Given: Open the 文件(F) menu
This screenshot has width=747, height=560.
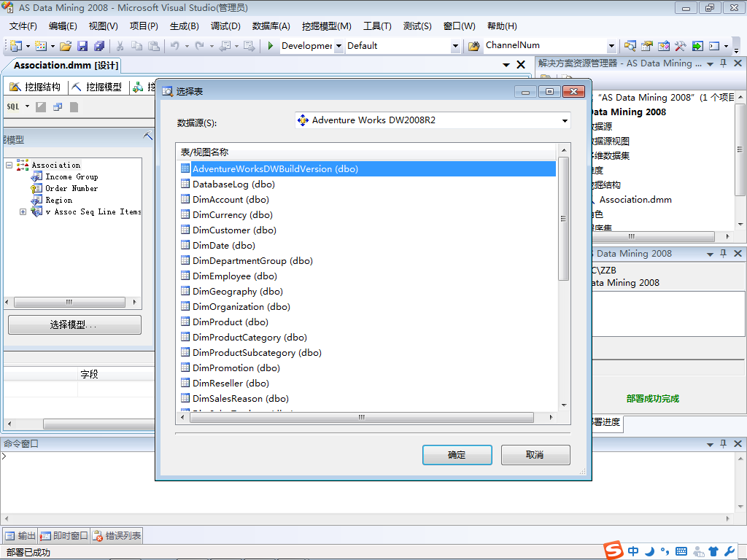Looking at the screenshot, I should (23, 26).
